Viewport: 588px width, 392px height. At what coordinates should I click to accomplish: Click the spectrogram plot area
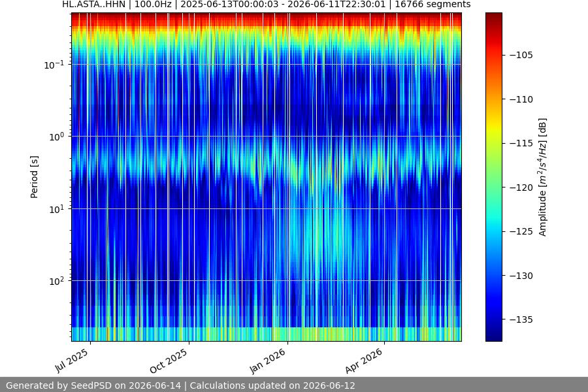pyautogui.click(x=267, y=177)
